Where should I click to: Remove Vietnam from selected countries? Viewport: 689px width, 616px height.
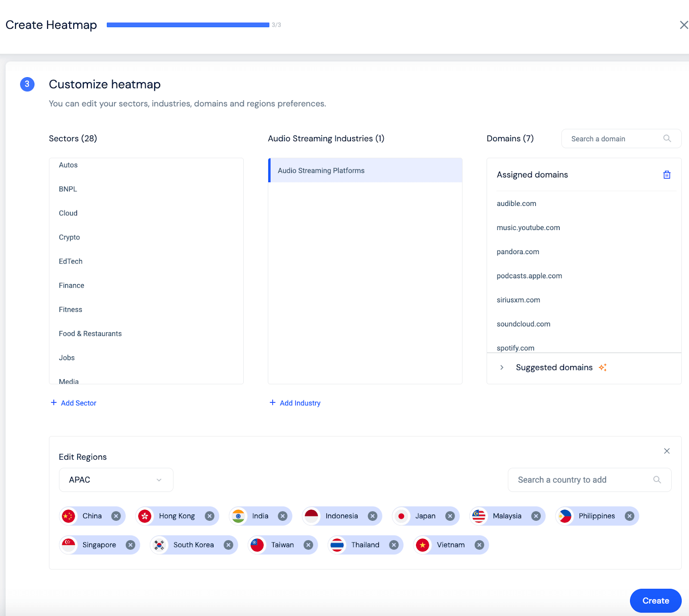pos(479,545)
